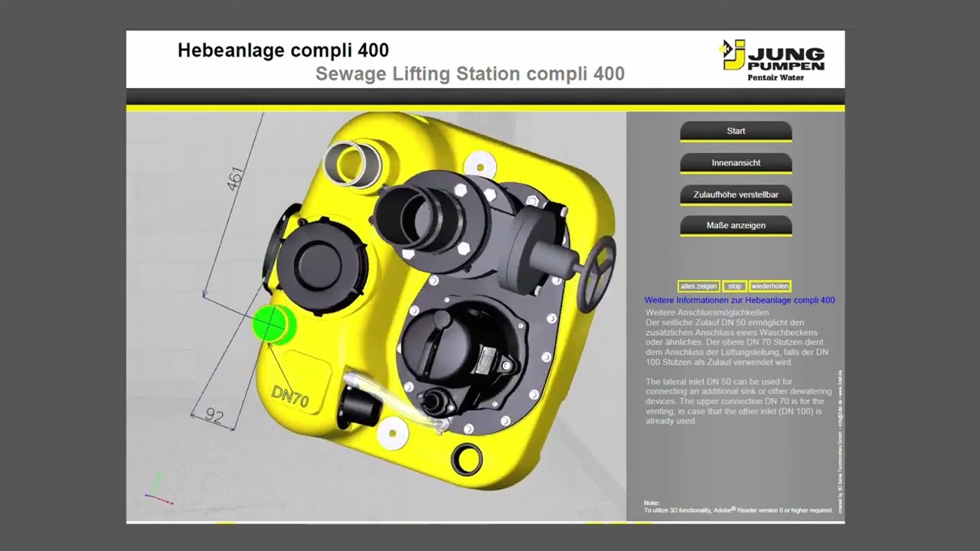
Task: Click the 461 dimension label
Action: coord(235,178)
